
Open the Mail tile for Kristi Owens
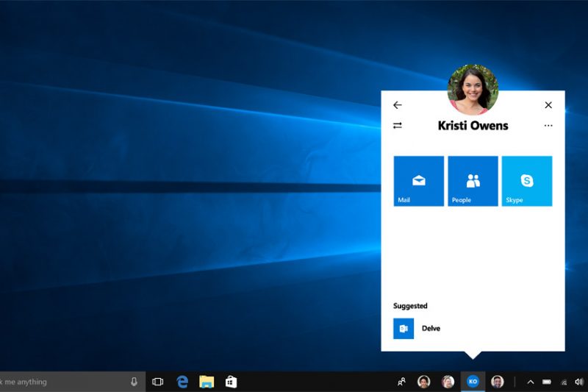[x=418, y=181]
